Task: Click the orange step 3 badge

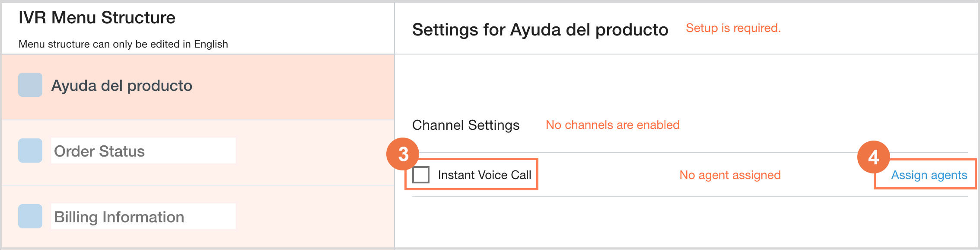Action: click(x=403, y=154)
